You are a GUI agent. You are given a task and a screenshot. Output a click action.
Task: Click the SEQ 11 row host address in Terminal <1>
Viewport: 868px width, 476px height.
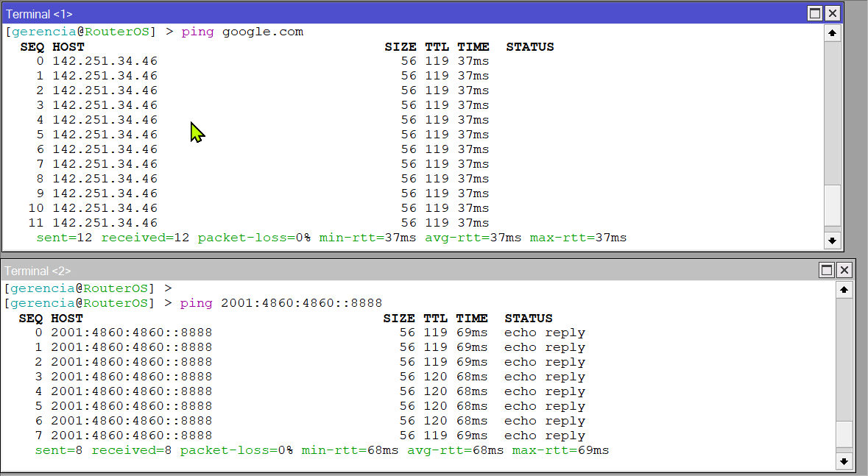click(105, 223)
